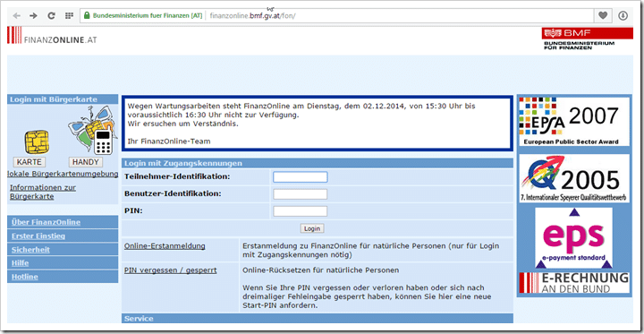Open downloads via the arrow icon
The image size is (644, 334).
[623, 15]
